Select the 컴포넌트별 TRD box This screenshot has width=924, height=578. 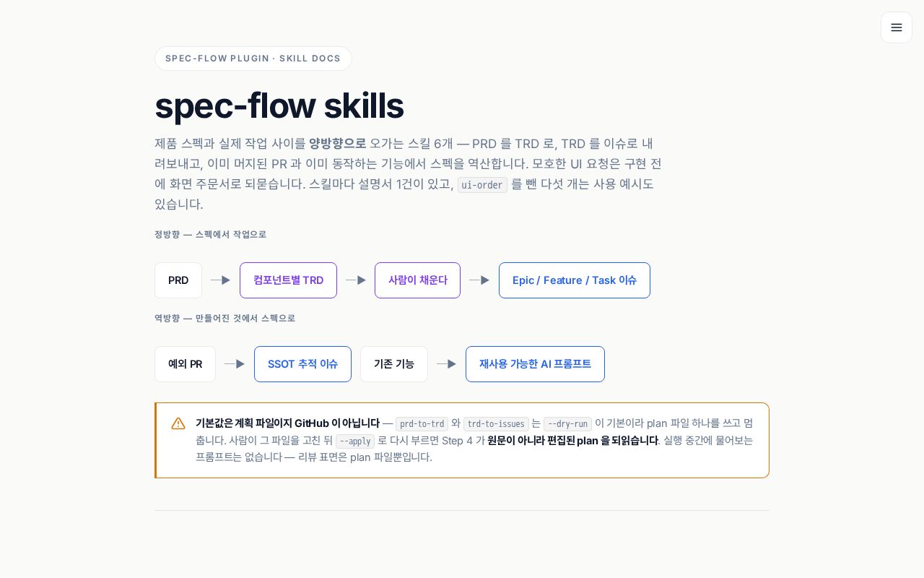tap(288, 280)
